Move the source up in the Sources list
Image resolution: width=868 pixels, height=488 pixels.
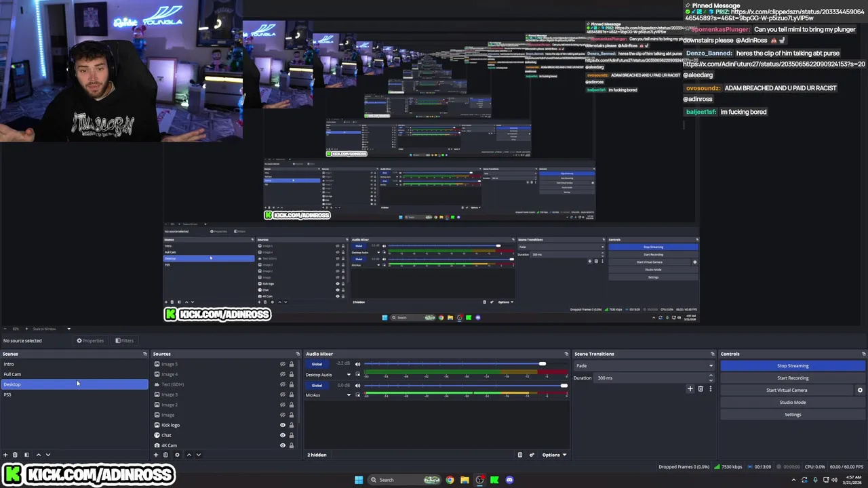tap(189, 455)
